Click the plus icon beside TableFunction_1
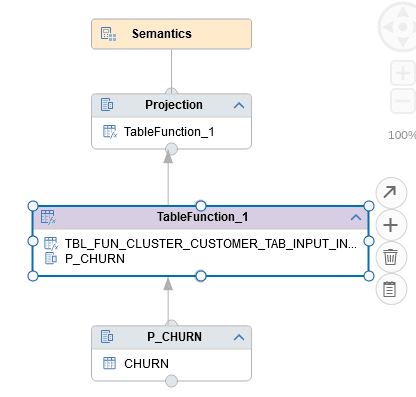Viewport: 416px width, 397px height. (391, 225)
